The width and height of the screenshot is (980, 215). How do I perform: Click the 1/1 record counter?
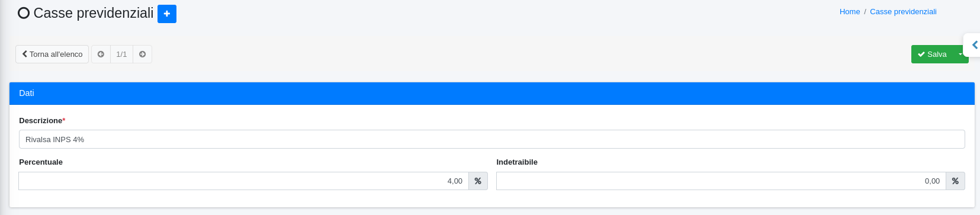point(121,54)
